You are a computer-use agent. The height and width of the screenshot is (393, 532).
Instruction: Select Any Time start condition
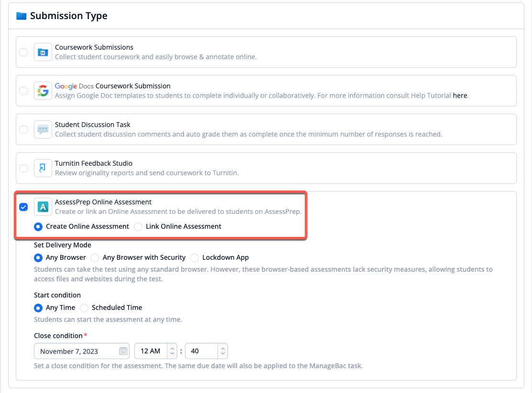tap(38, 308)
